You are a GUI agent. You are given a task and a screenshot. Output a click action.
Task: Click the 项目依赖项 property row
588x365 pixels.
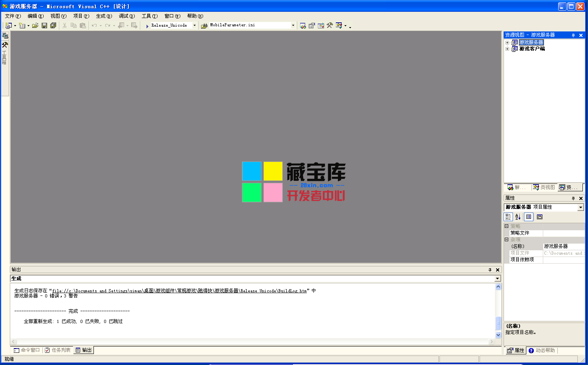pos(544,260)
